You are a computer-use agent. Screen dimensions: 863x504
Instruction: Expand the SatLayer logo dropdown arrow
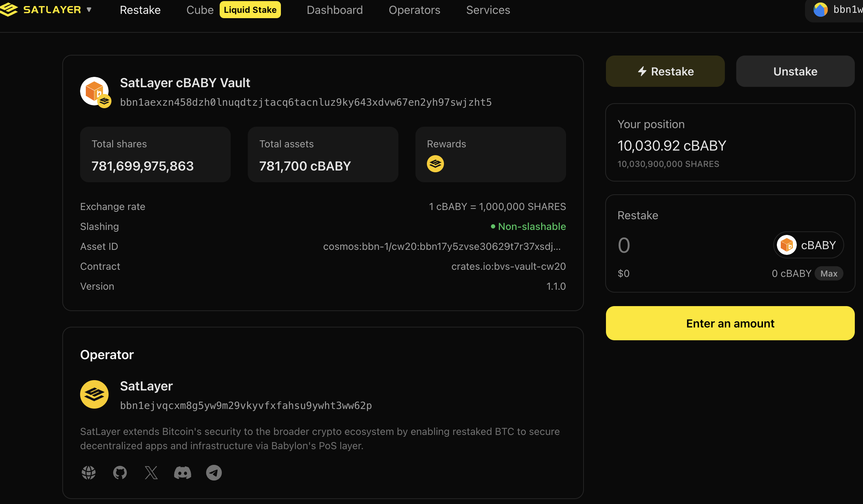[x=89, y=10]
